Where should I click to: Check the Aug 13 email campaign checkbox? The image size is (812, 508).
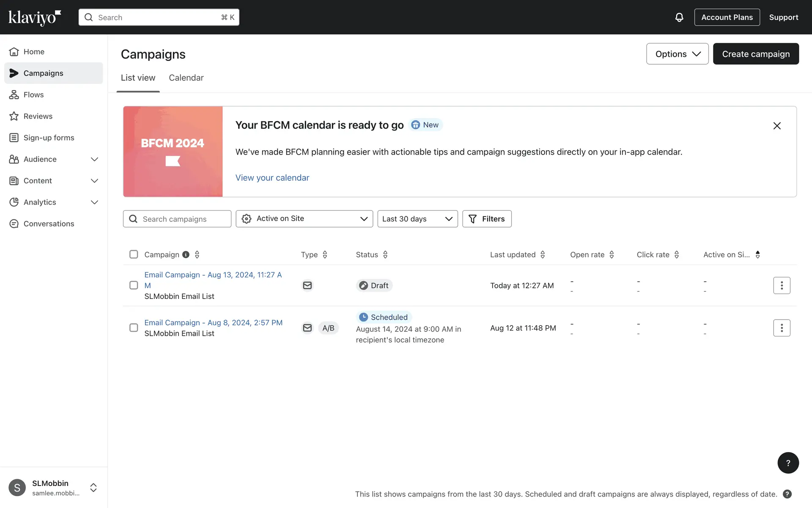pyautogui.click(x=134, y=285)
